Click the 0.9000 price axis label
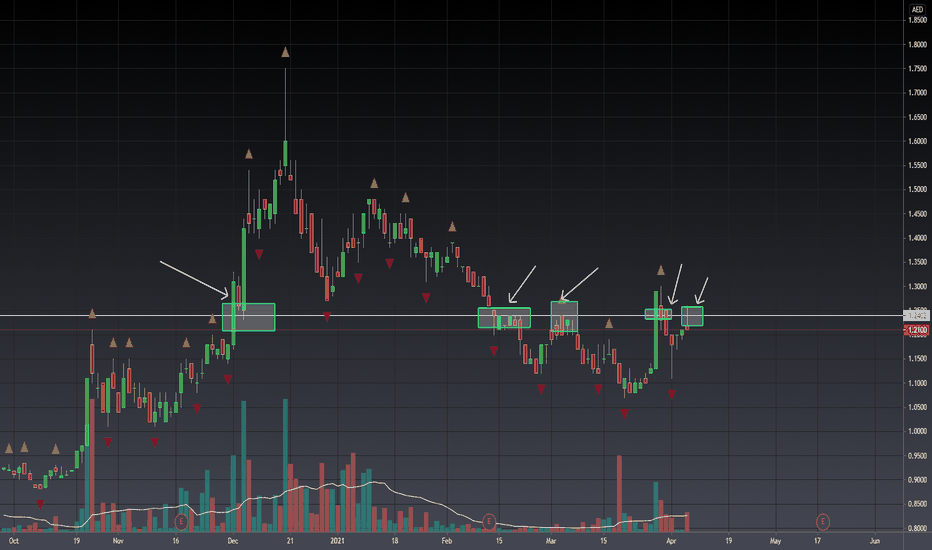Viewport: 932px width, 550px height. click(917, 480)
